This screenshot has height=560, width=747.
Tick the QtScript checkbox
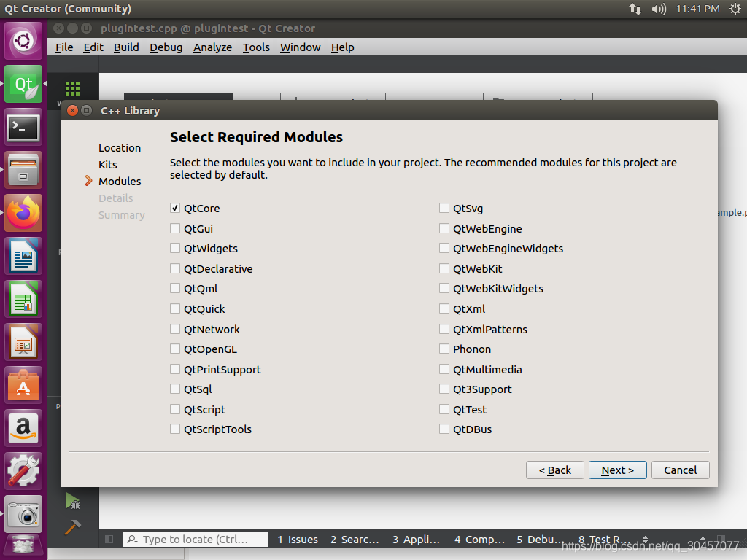175,409
